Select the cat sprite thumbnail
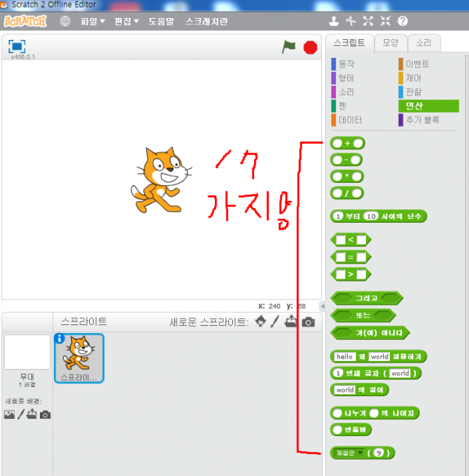Image resolution: width=469 pixels, height=476 pixels. [x=79, y=358]
